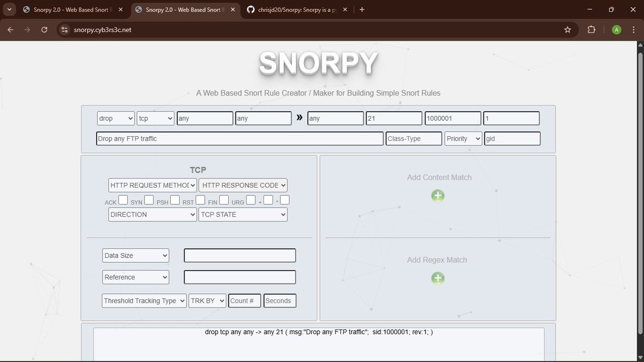This screenshot has height=362, width=644.
Task: Click the revision field showing 1
Action: (511, 119)
